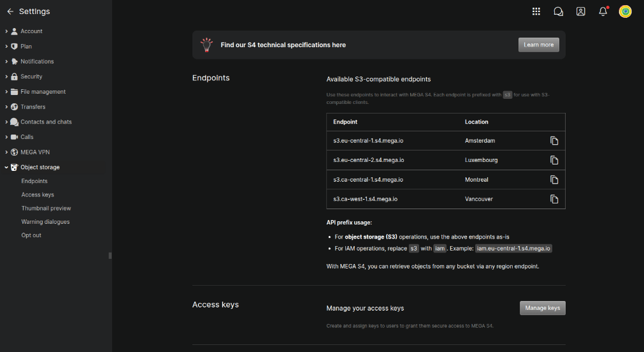Image resolution: width=644 pixels, height=352 pixels.
Task: Expand the Security section chevron
Action: [6, 77]
